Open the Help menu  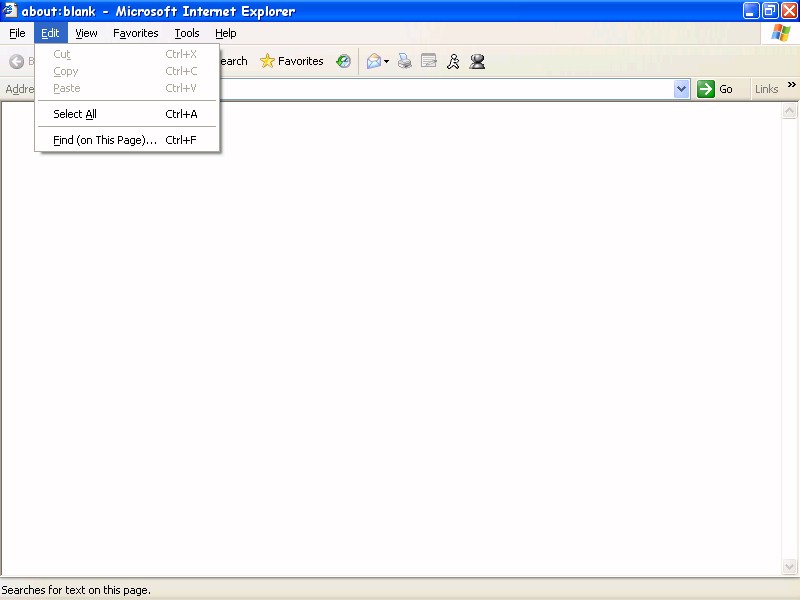[x=226, y=33]
